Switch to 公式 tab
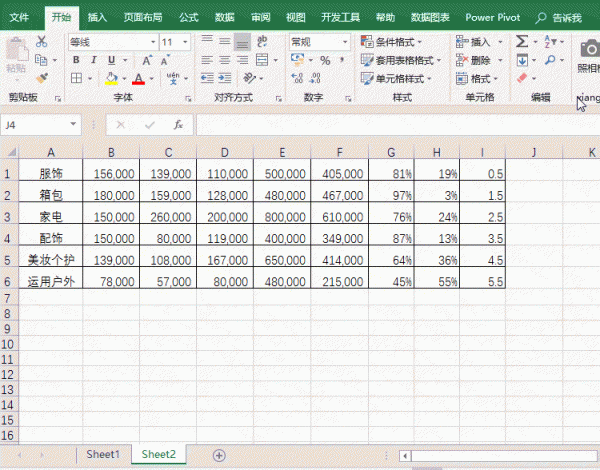Viewport: 600px width, 470px height. pos(189,17)
